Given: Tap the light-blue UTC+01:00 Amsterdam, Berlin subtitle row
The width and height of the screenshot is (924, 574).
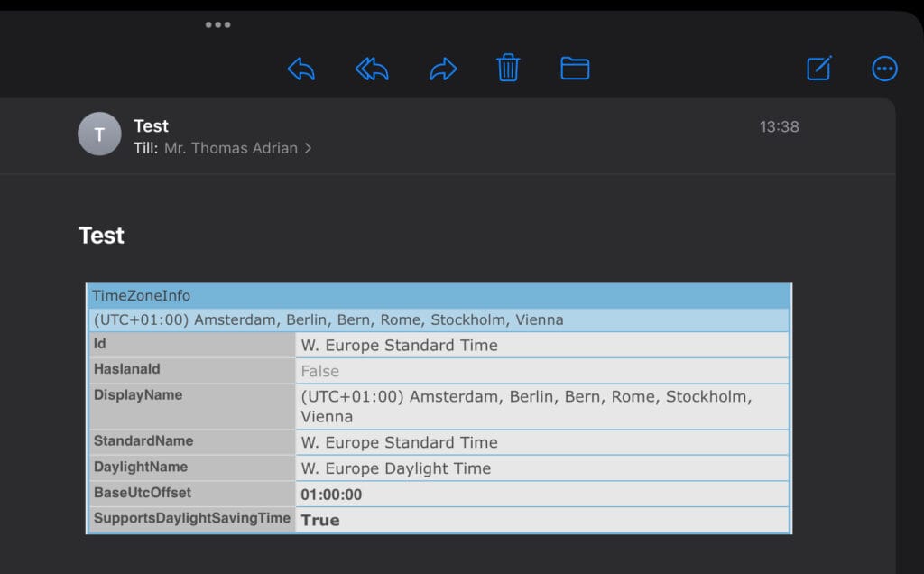Looking at the screenshot, I should [439, 320].
